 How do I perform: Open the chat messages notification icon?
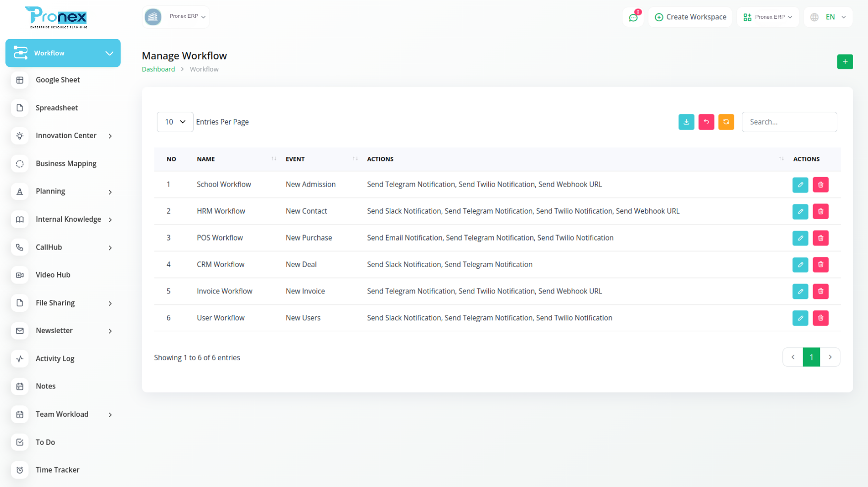click(633, 17)
